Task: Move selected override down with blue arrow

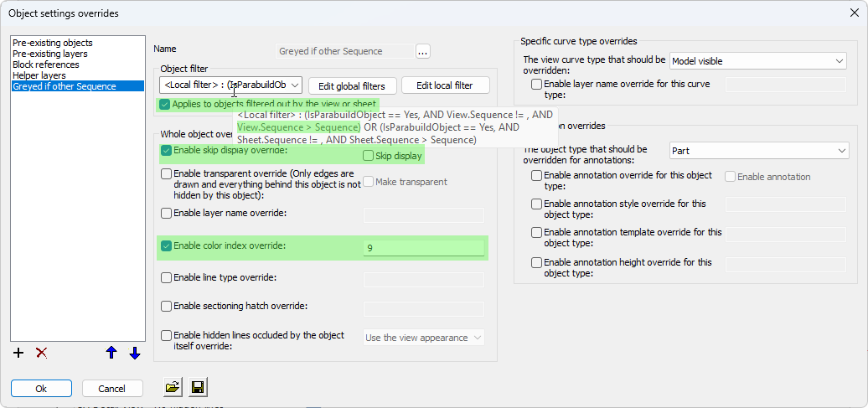Action: 134,353
